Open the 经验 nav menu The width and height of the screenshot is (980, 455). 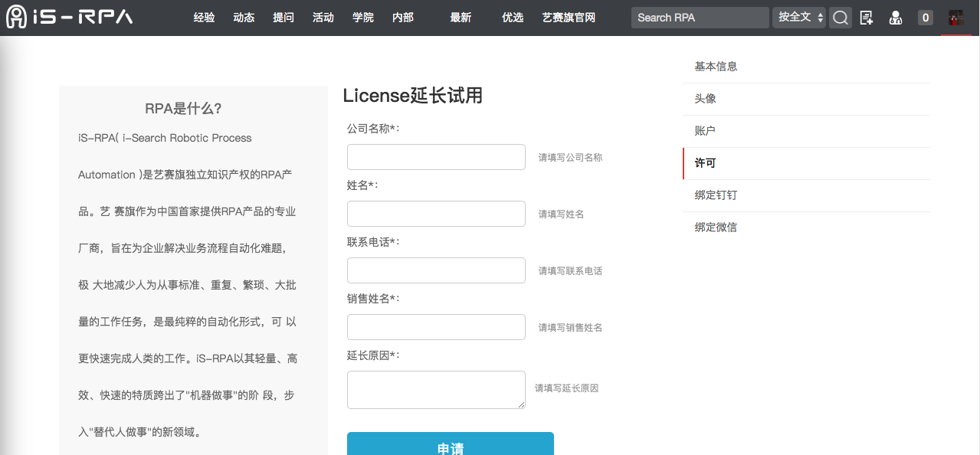click(205, 17)
